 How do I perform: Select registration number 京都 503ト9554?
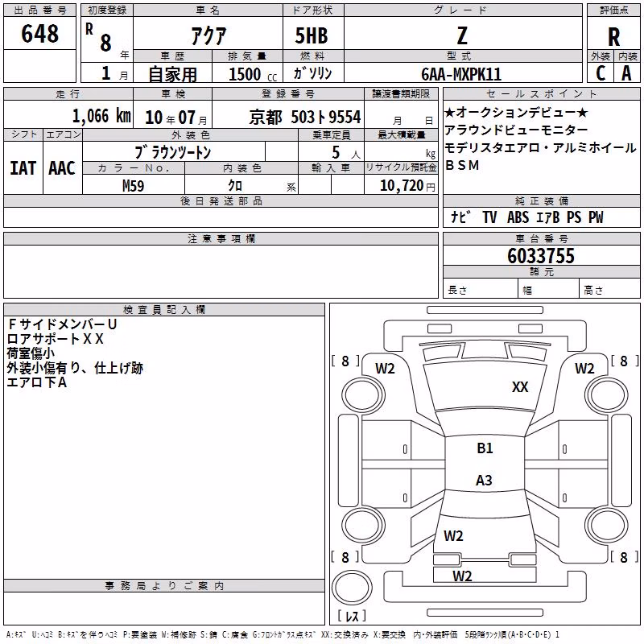coord(305,118)
